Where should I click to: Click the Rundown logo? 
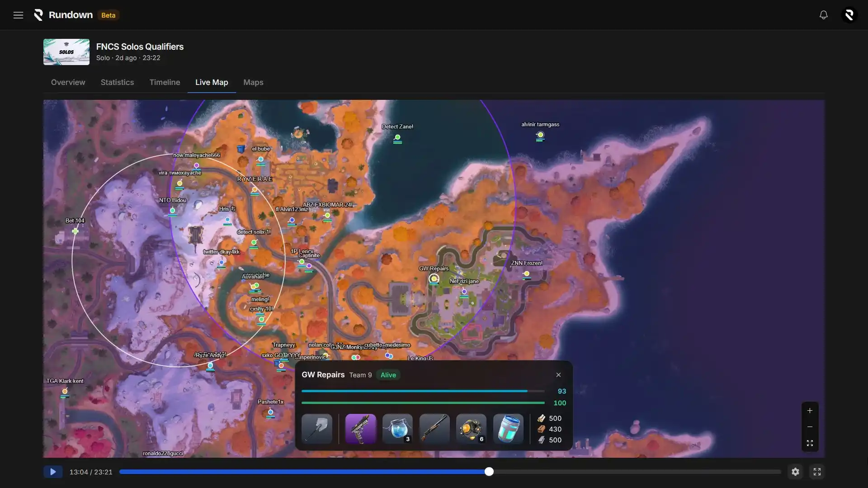coord(63,15)
